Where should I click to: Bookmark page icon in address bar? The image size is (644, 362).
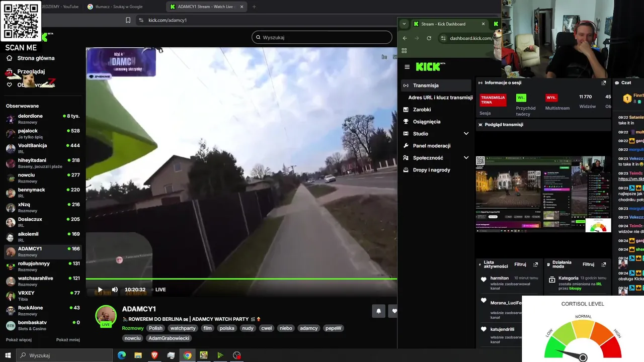[x=128, y=20]
